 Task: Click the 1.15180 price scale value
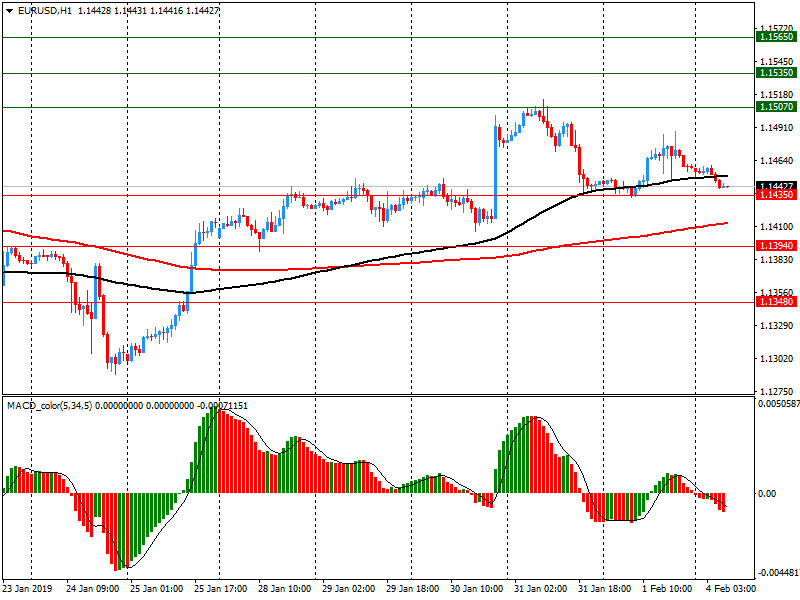777,95
